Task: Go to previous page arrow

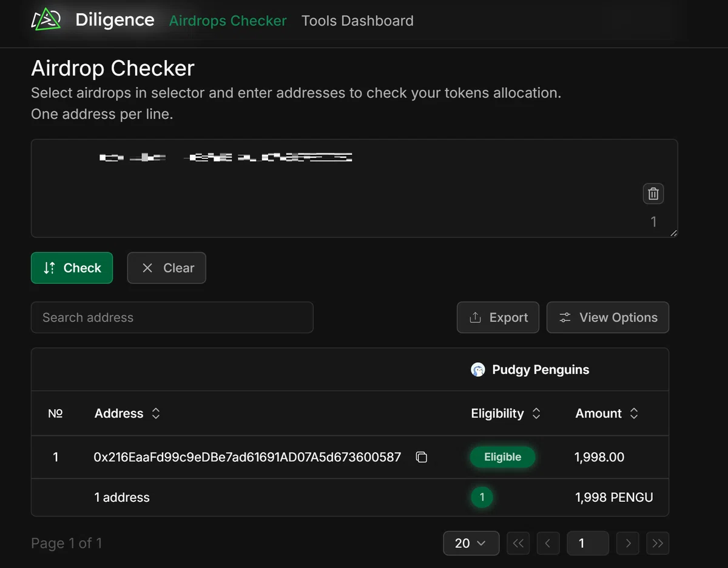Action: (548, 543)
